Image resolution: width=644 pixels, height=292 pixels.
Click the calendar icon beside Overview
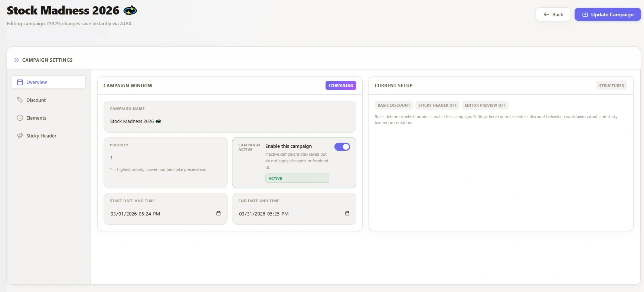coord(20,82)
